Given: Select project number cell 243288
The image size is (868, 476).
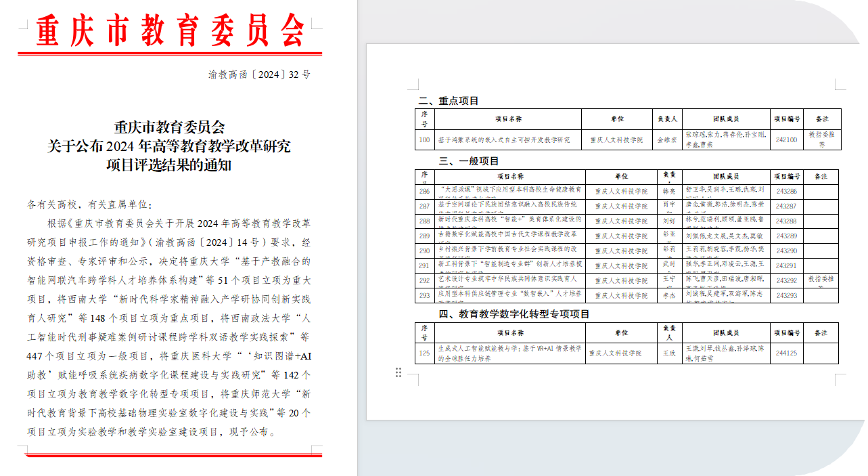Looking at the screenshot, I should 786,221.
